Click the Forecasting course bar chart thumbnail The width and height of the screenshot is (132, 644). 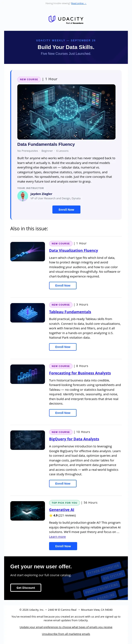[x=28, y=374]
